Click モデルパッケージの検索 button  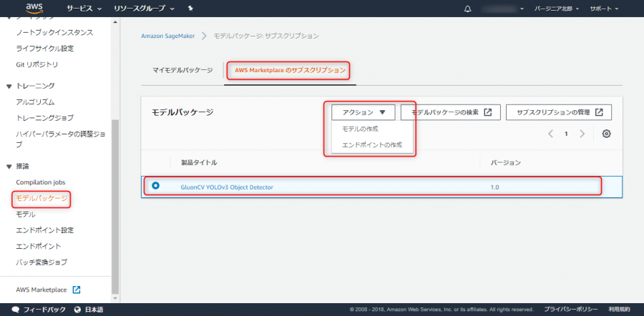coord(451,112)
